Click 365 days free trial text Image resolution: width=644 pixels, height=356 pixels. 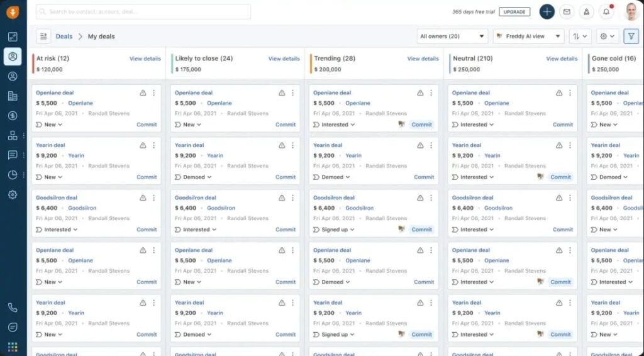coord(474,12)
